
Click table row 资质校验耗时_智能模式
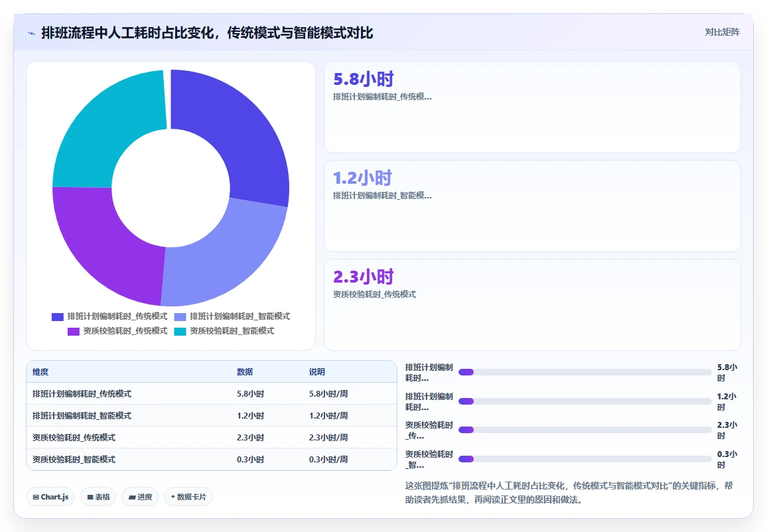(211, 460)
